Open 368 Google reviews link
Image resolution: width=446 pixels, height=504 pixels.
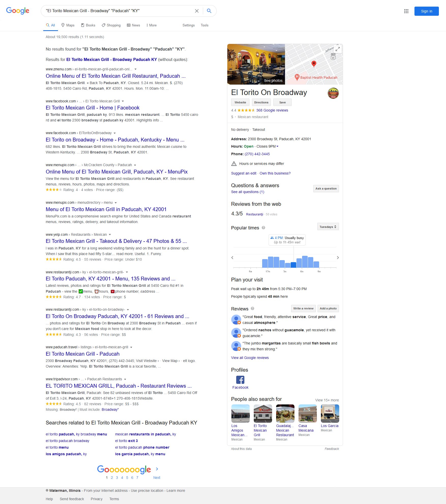[272, 110]
